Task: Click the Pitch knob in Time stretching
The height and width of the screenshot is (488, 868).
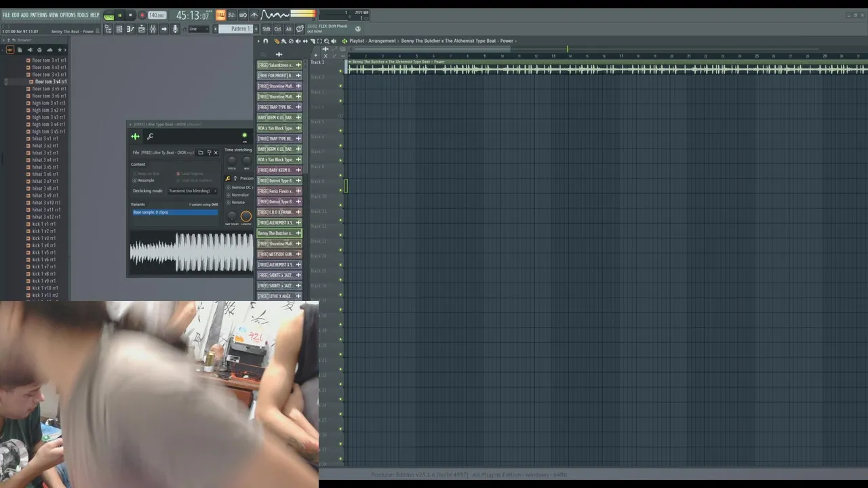Action: point(232,161)
